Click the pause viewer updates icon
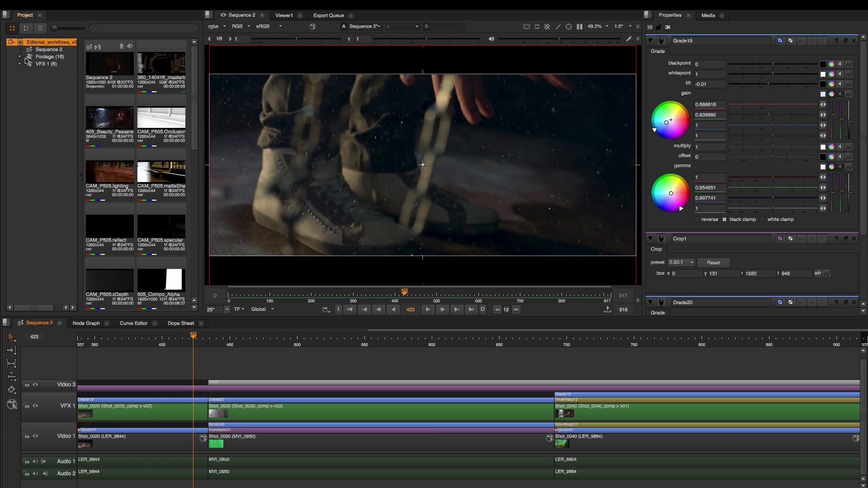The height and width of the screenshot is (488, 868). point(580,27)
